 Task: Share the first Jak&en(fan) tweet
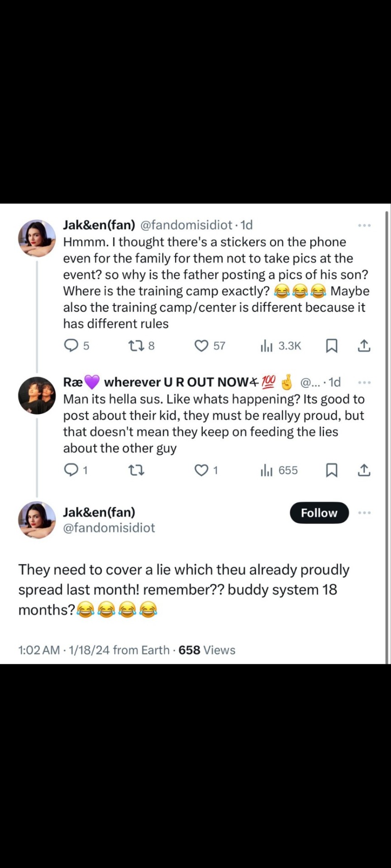click(x=364, y=346)
